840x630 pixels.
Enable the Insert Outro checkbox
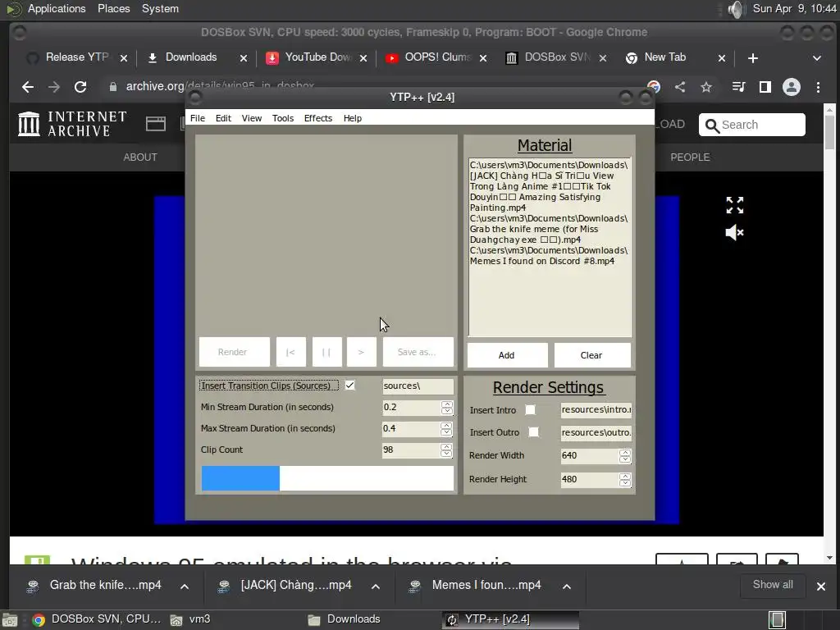533,432
